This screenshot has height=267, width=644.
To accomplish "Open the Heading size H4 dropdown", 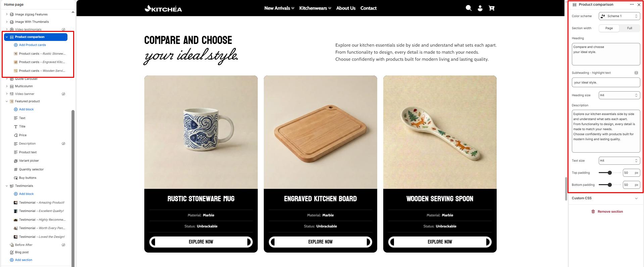I will tap(619, 95).
